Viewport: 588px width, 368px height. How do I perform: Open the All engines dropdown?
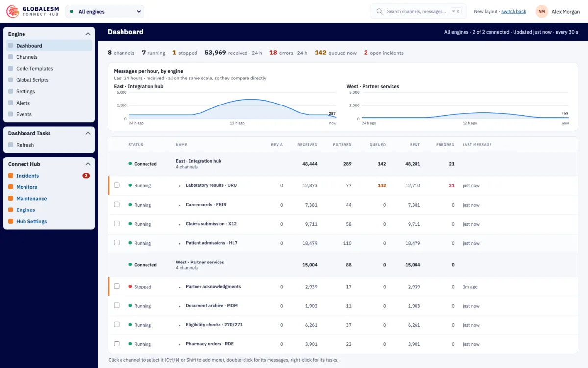[x=104, y=11]
